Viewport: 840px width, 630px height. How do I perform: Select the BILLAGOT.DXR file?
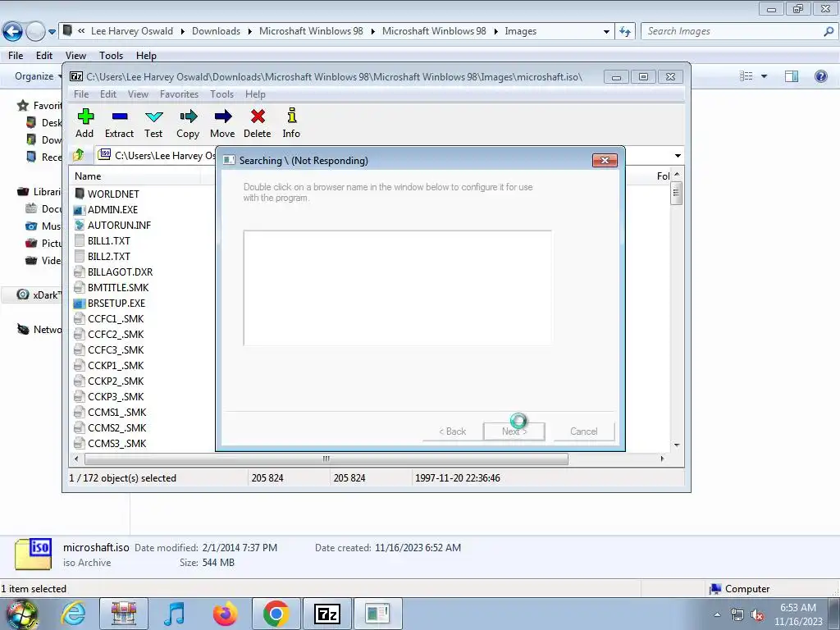point(113,272)
